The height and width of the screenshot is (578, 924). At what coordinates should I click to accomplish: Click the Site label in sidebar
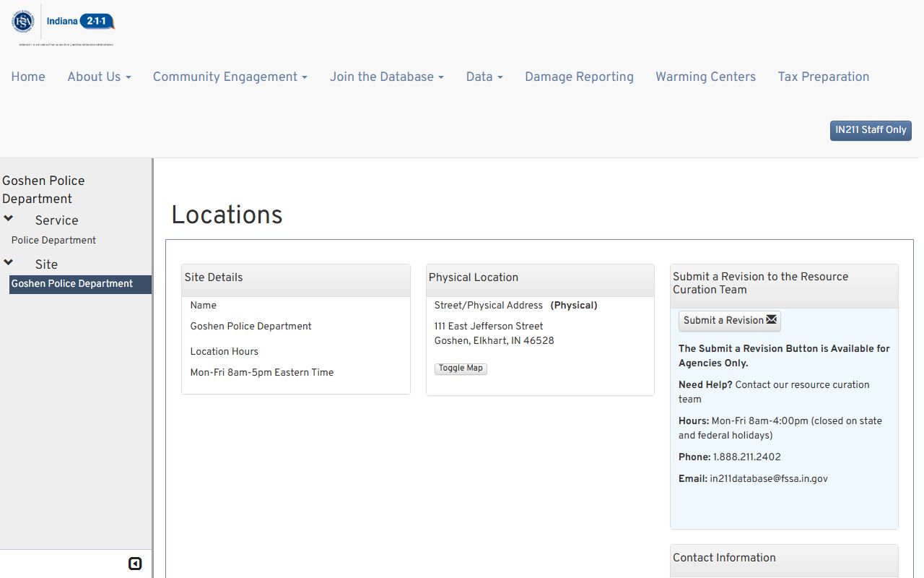tap(46, 264)
